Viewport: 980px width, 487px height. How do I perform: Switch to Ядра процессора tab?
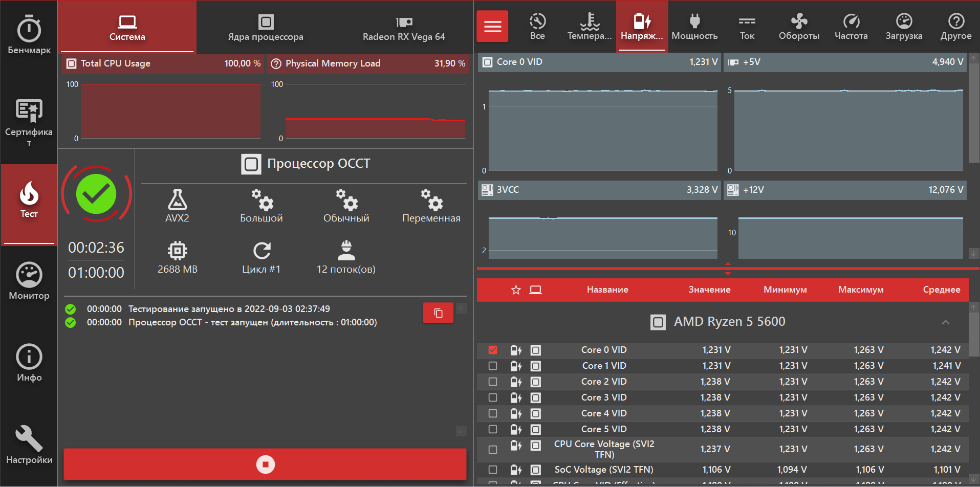266,27
